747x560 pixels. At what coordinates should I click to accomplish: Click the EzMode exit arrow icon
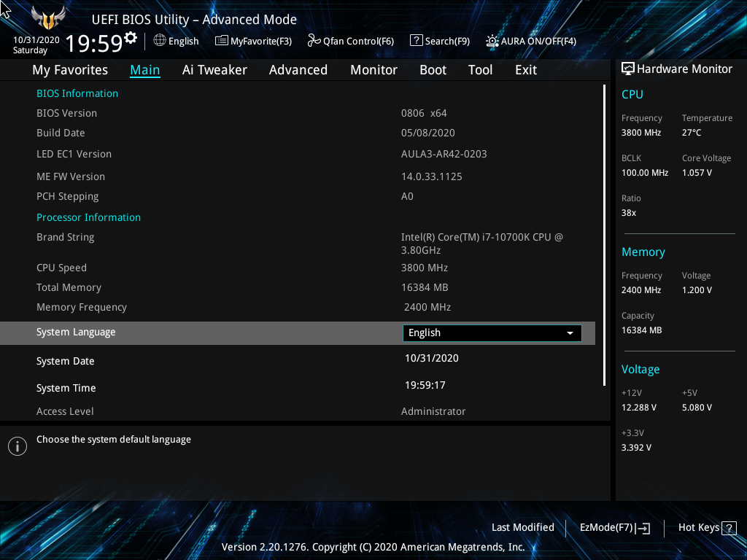pos(643,528)
